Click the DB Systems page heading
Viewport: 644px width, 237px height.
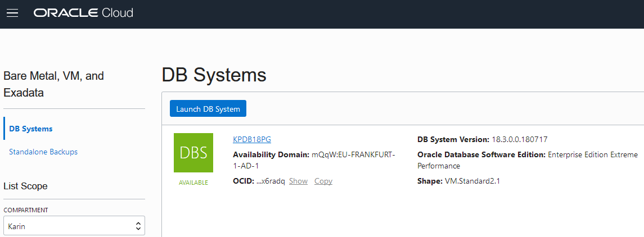click(x=214, y=75)
